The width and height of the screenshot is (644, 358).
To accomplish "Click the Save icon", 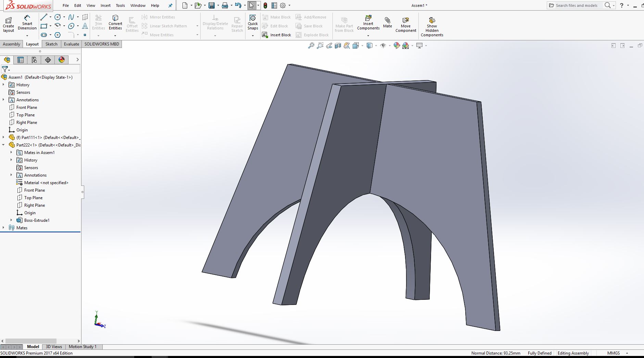I will (212, 5).
